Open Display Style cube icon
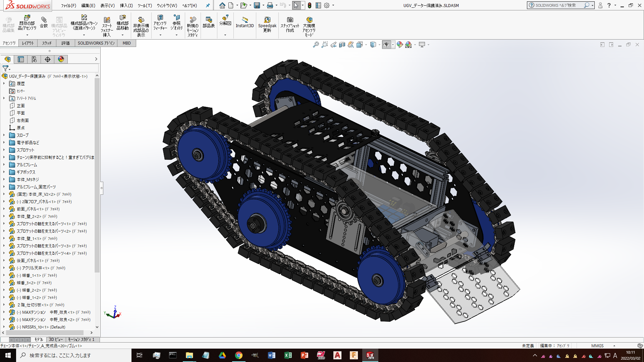The width and height of the screenshot is (644, 362). coord(373,45)
